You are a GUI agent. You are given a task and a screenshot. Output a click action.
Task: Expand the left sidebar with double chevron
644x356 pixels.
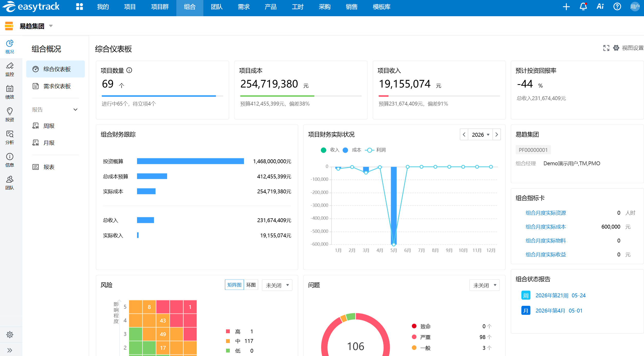point(10,350)
